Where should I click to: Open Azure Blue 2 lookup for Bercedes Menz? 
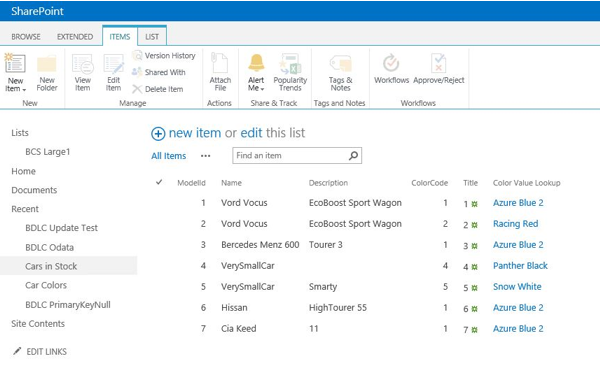click(518, 245)
